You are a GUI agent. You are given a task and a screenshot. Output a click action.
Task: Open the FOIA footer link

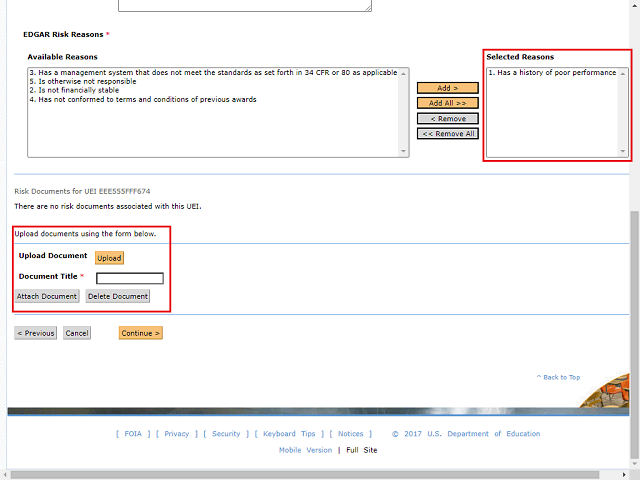133,433
